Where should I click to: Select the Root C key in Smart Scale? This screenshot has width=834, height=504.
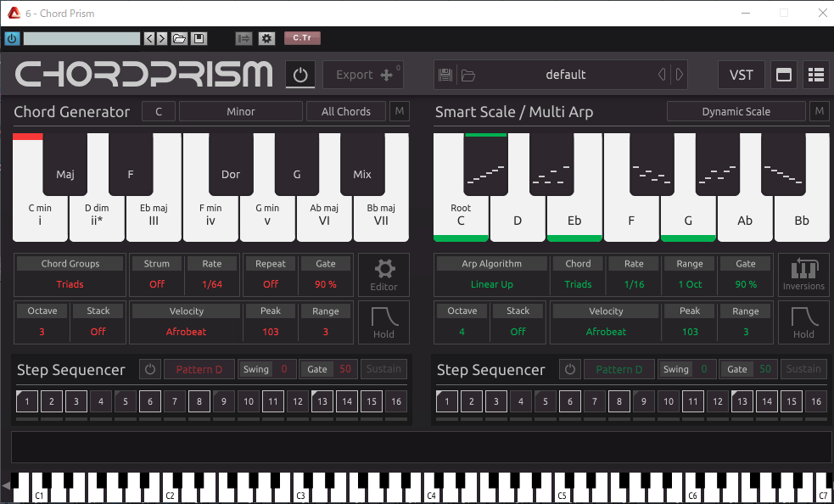point(461,218)
